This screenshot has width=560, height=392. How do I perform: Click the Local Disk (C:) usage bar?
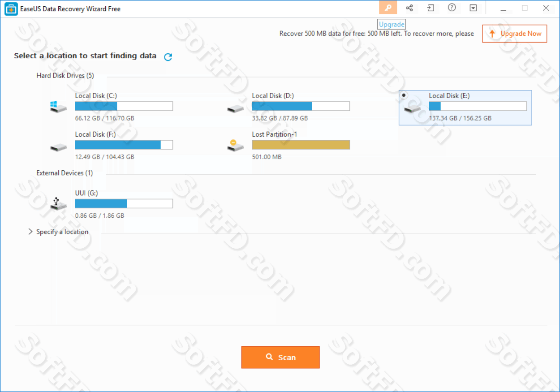coord(124,106)
